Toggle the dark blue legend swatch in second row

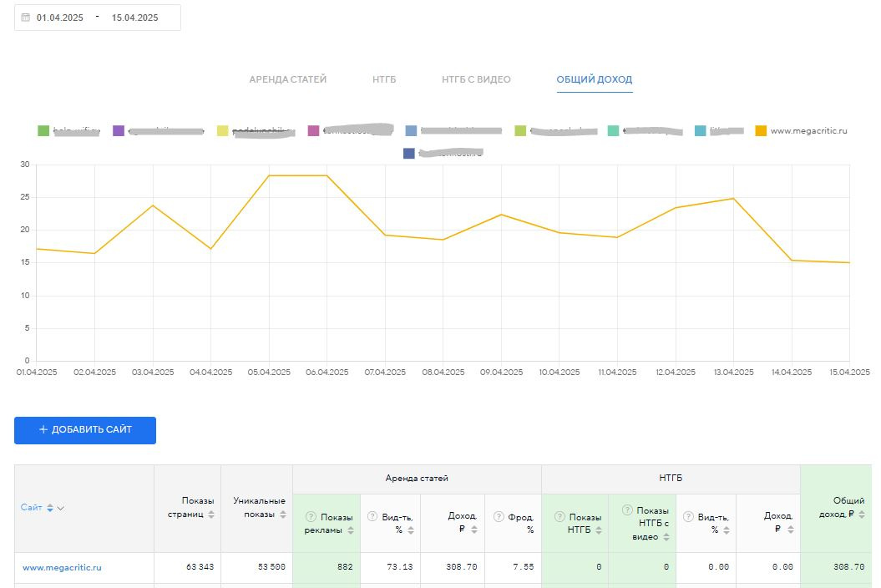click(409, 153)
